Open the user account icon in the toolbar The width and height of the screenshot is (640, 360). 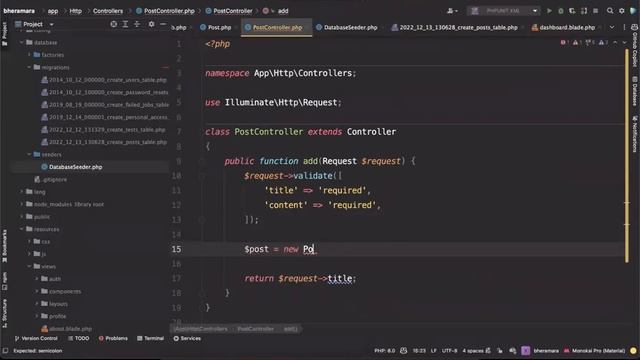pos(451,11)
